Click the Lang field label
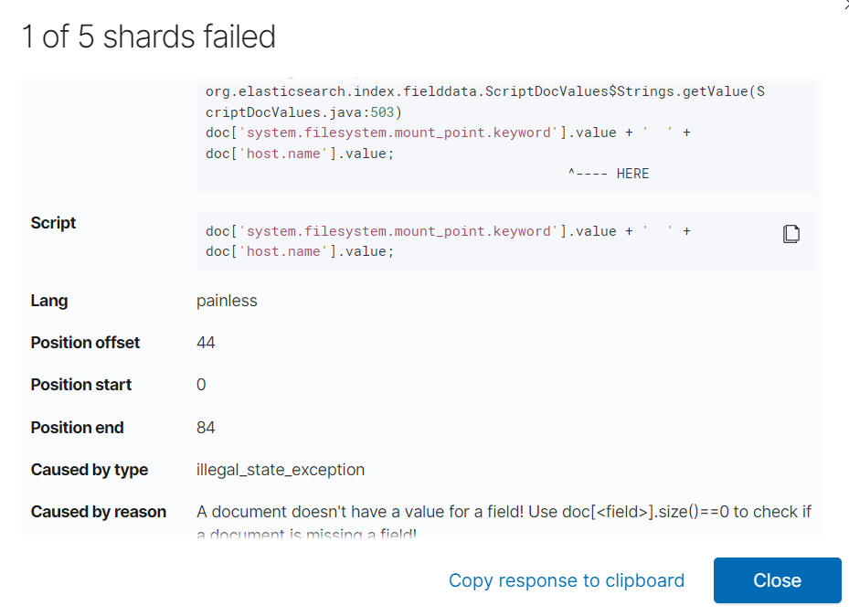Image resolution: width=849 pixels, height=616 pixels. pos(49,300)
